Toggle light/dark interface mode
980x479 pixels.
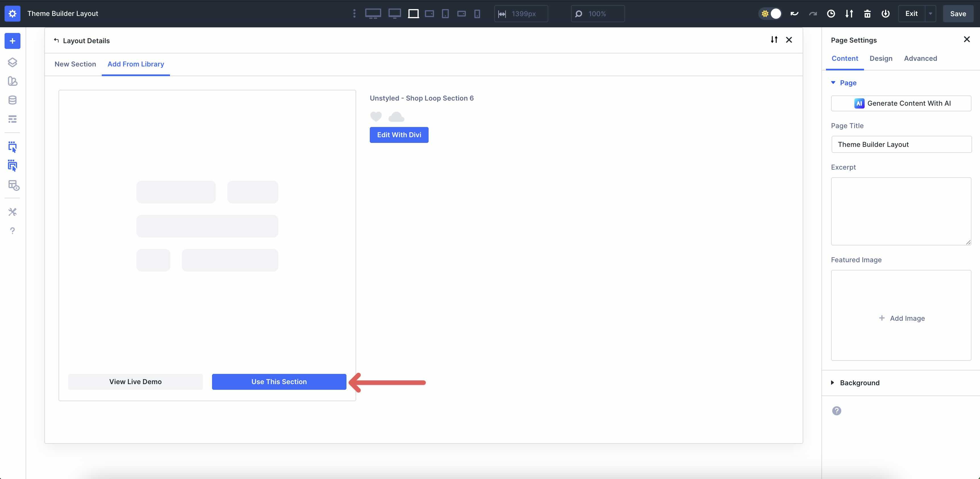pos(770,13)
